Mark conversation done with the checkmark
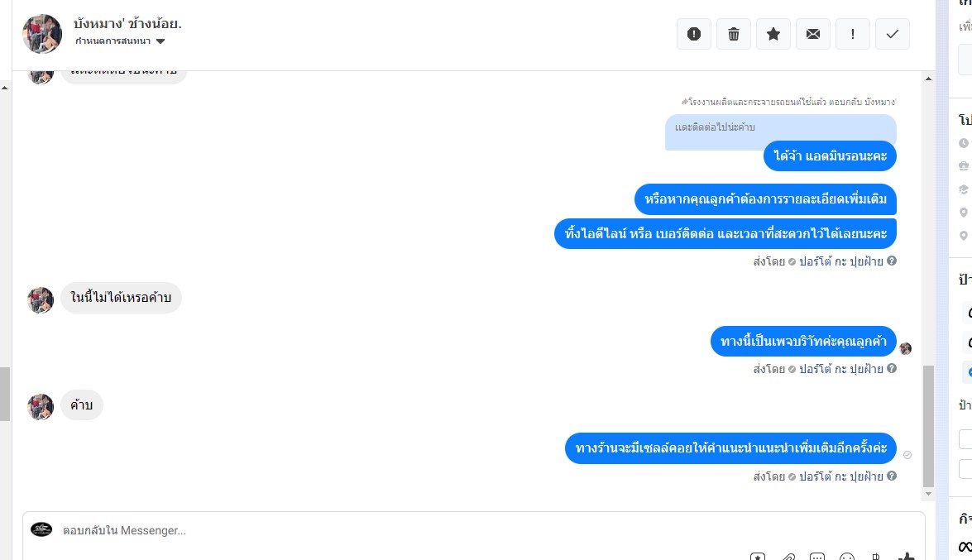 point(892,34)
